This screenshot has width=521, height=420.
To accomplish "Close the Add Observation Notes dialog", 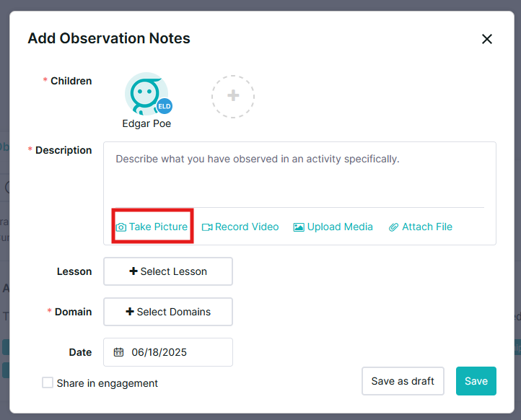I will pyautogui.click(x=487, y=39).
